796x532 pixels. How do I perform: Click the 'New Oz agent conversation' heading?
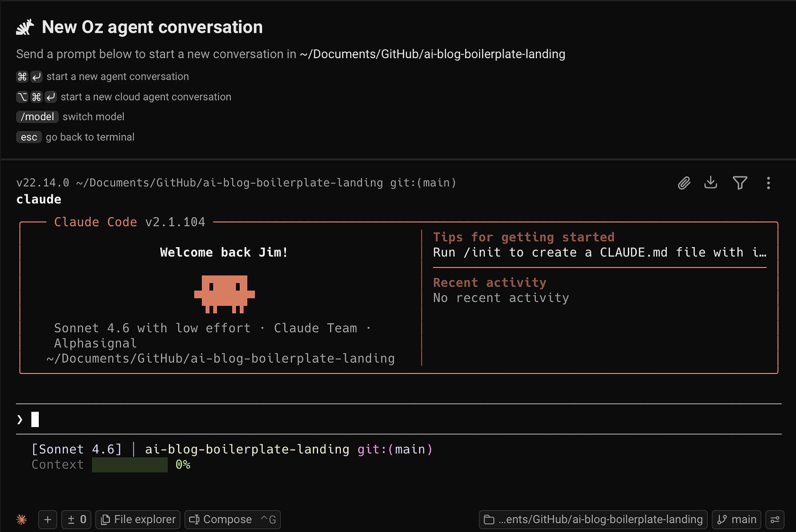click(x=152, y=27)
